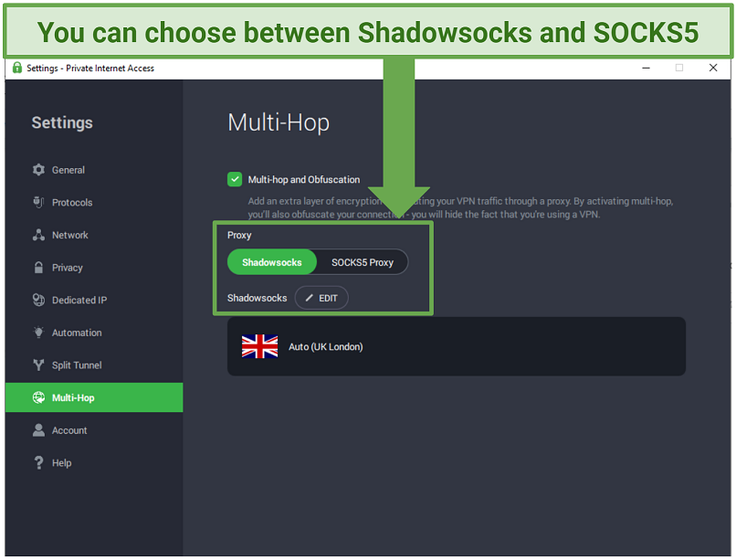The height and width of the screenshot is (560, 736).
Task: Click the Help question mark icon
Action: [38, 463]
